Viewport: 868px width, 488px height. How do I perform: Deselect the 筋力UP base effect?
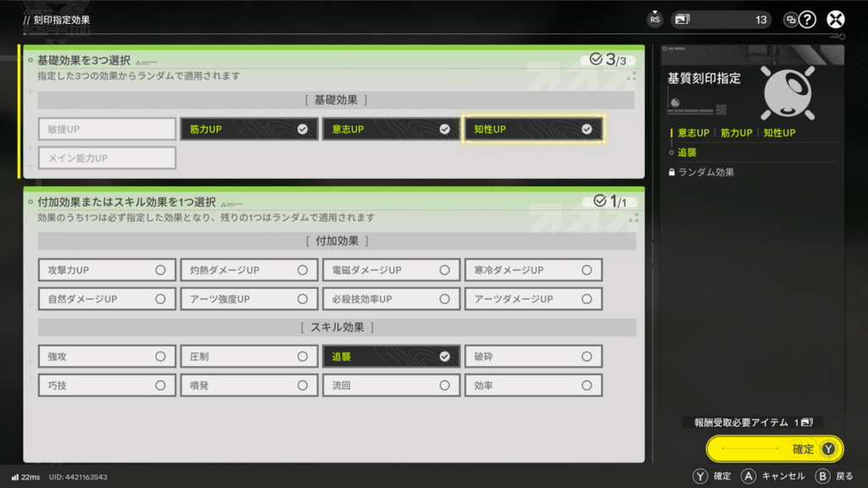click(x=248, y=129)
